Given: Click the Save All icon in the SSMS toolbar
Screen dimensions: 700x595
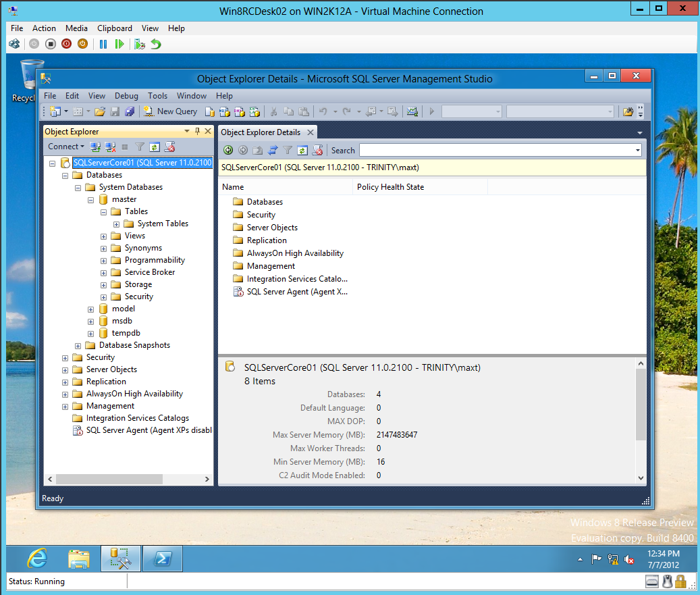Looking at the screenshot, I should pos(130,111).
